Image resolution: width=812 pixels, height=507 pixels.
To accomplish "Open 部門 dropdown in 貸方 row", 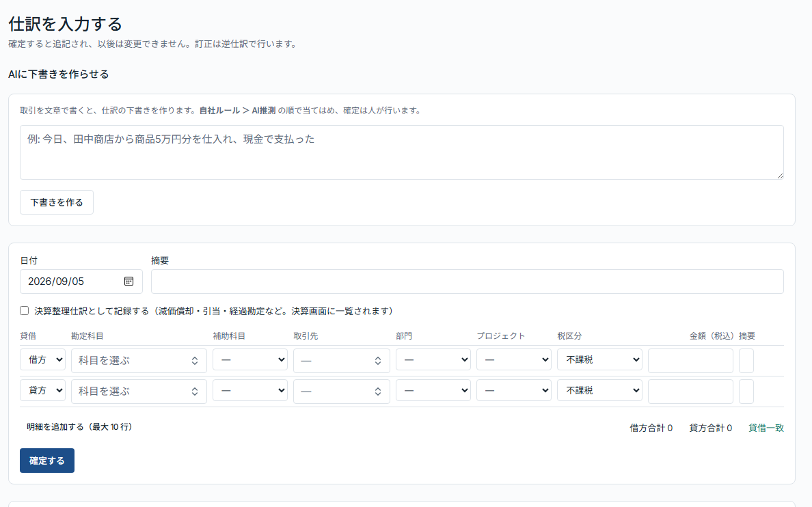I will pyautogui.click(x=433, y=390).
